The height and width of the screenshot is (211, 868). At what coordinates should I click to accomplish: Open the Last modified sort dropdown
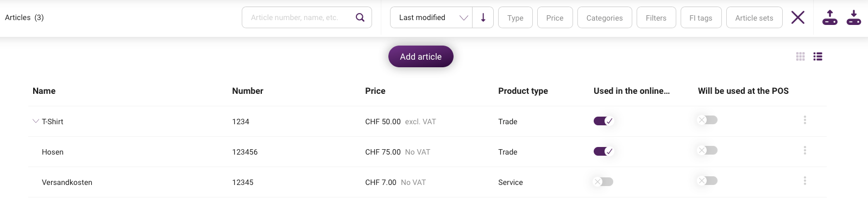tap(431, 17)
